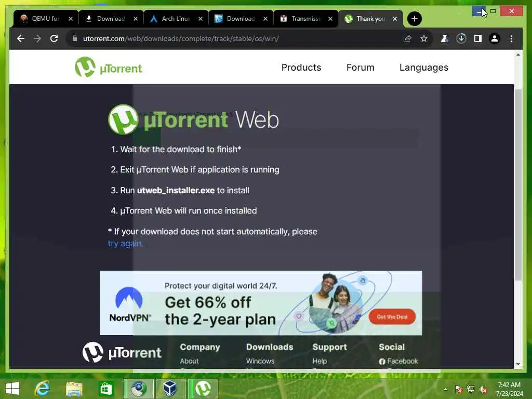Screen dimensions: 532x399
Task: Select the Thank you tab
Action: [370, 19]
